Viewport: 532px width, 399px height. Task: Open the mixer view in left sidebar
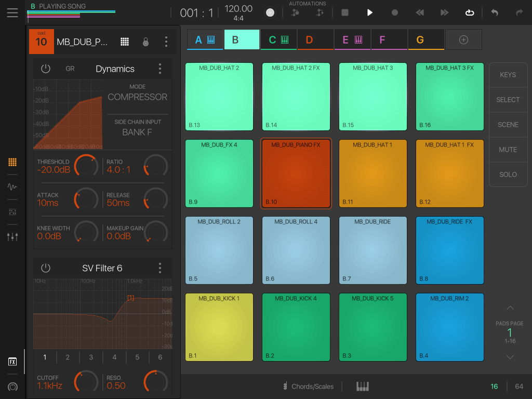12,237
